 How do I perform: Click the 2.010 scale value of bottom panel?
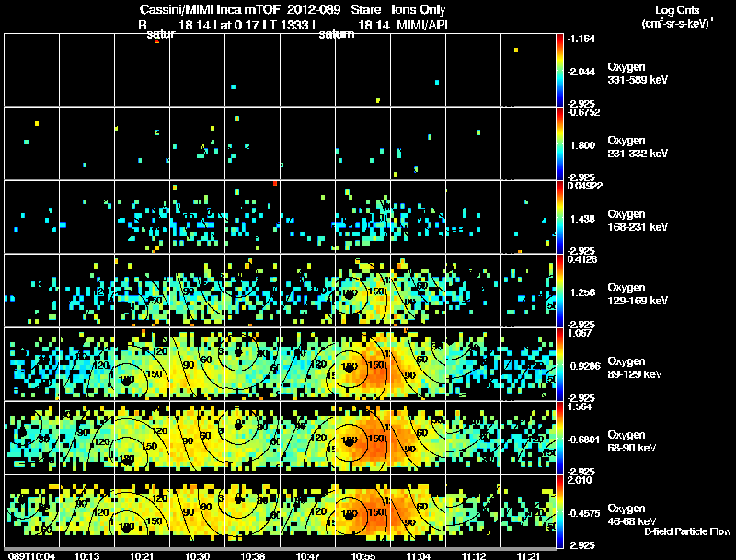tap(581, 480)
